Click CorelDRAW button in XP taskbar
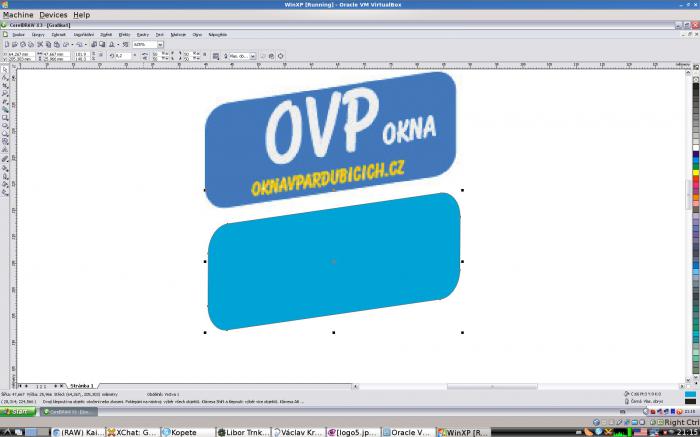Image resolution: width=700 pixels, height=437 pixels. [69, 412]
